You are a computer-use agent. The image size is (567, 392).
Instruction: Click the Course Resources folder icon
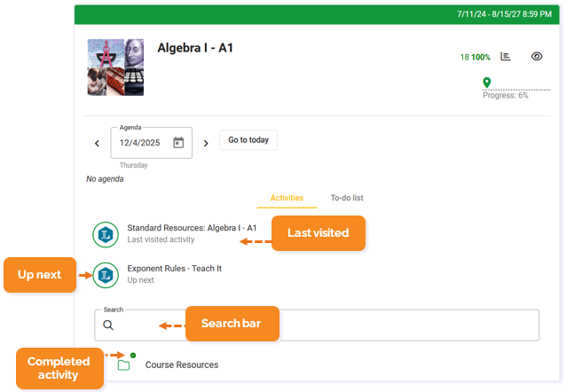click(x=124, y=365)
